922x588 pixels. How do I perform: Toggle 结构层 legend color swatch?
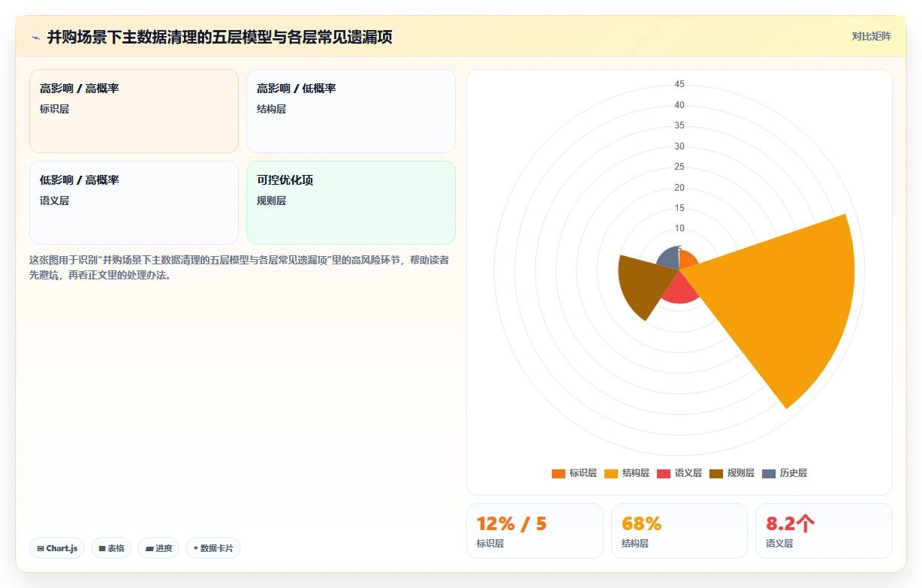click(x=611, y=473)
